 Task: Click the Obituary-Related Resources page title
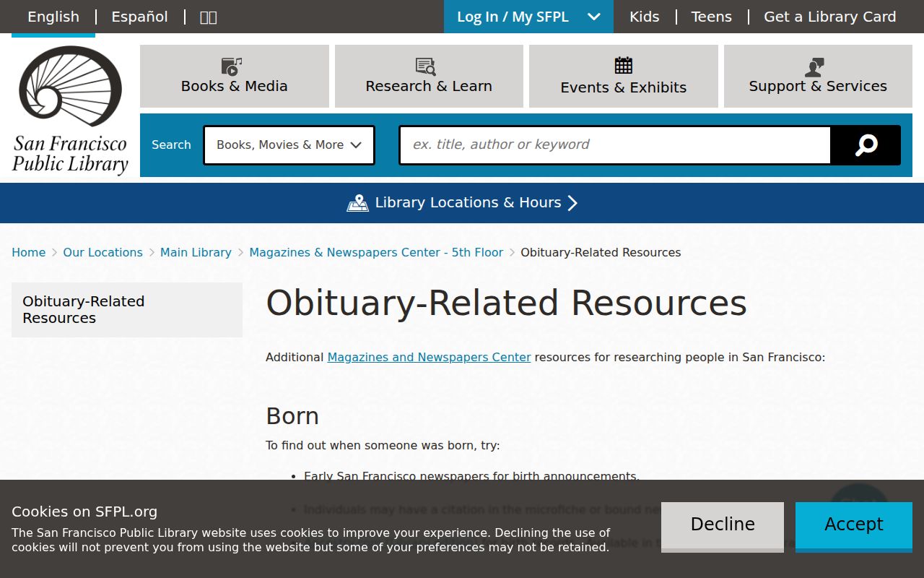[x=506, y=303]
